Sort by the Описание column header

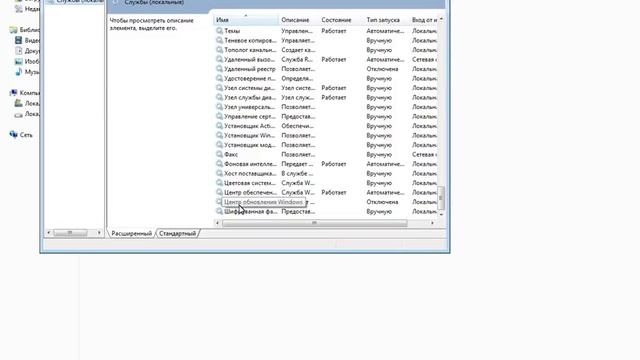click(298, 20)
